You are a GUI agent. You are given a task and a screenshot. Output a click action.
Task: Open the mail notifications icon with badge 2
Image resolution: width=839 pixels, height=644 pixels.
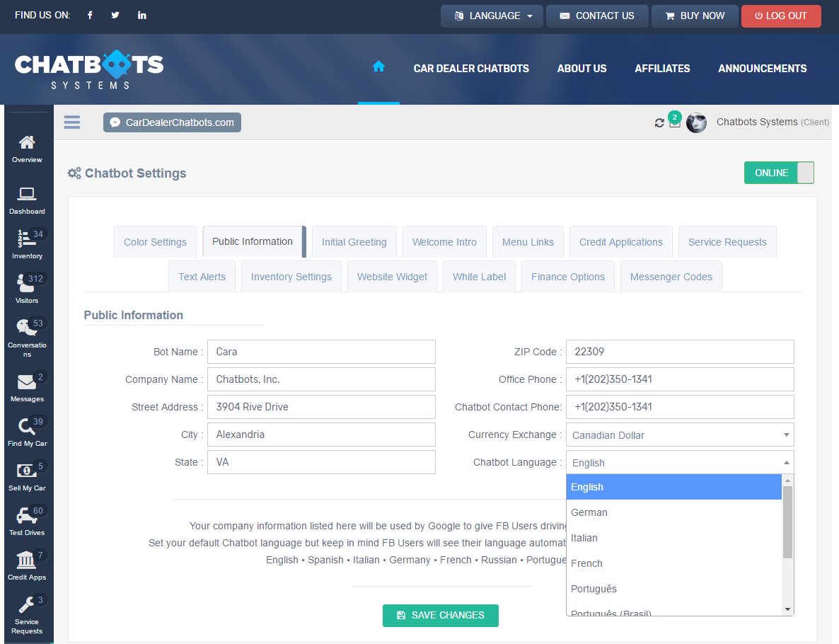675,121
